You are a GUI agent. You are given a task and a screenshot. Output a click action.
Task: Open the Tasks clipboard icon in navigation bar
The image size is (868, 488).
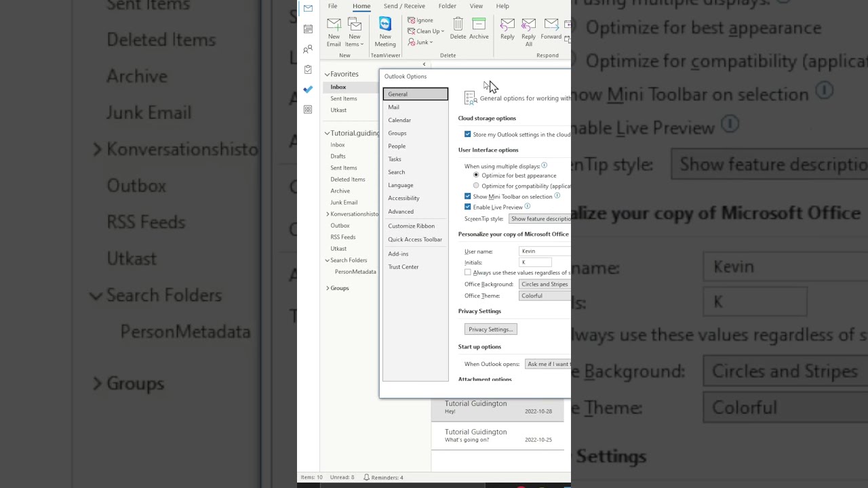(308, 69)
